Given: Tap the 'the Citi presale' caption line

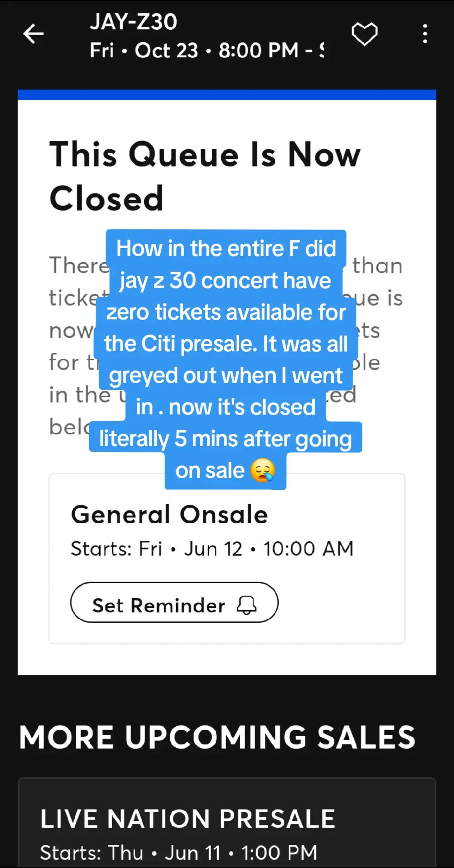Looking at the screenshot, I should tap(226, 344).
